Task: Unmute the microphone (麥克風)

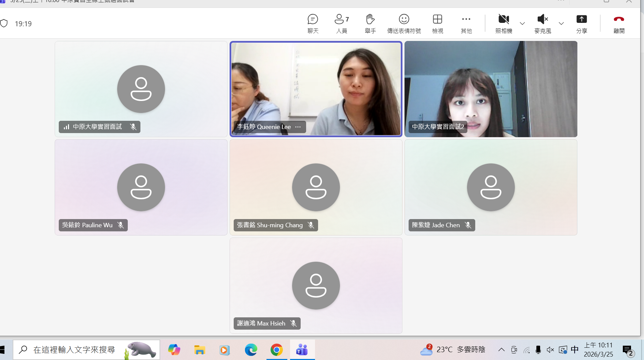Action: (543, 23)
